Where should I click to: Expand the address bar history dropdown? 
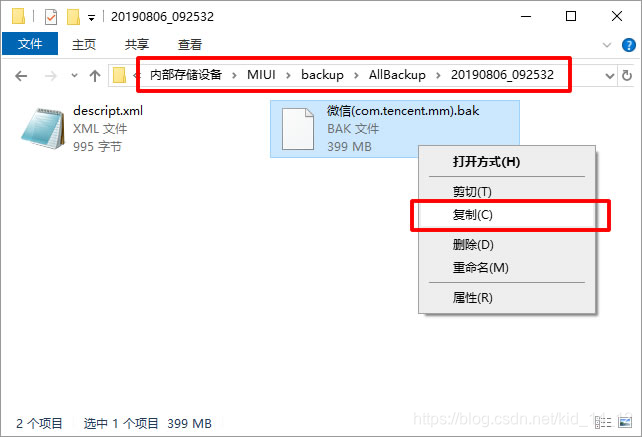pyautogui.click(x=610, y=76)
